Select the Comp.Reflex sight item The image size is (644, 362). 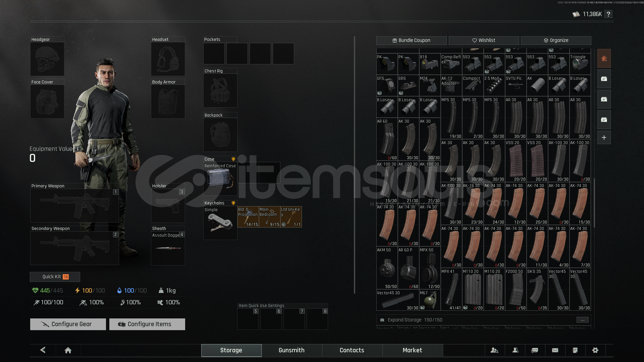pos(451,64)
